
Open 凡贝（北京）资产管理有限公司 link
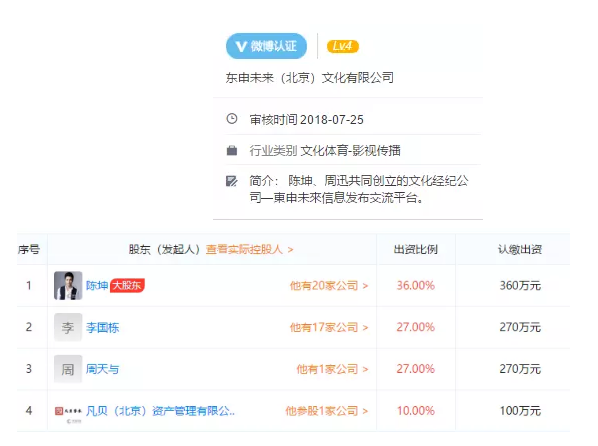[x=160, y=411]
